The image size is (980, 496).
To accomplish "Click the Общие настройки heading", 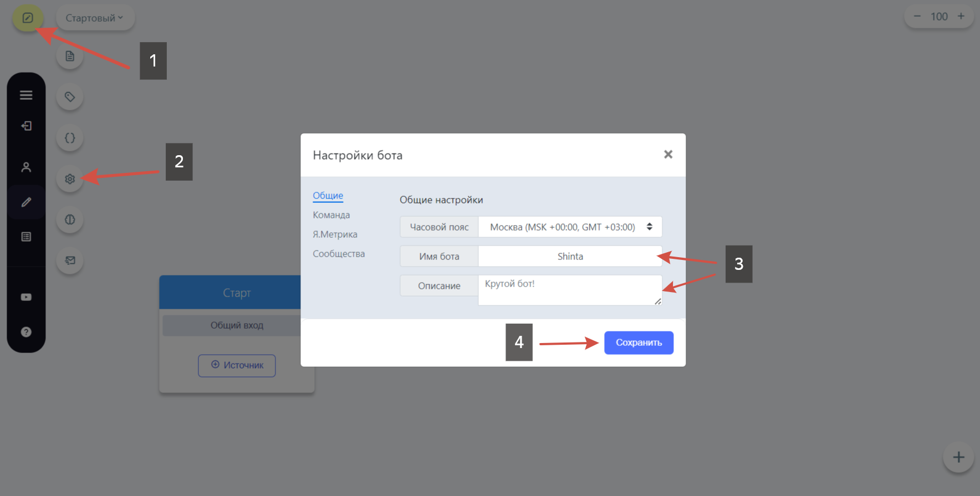I will 441,200.
